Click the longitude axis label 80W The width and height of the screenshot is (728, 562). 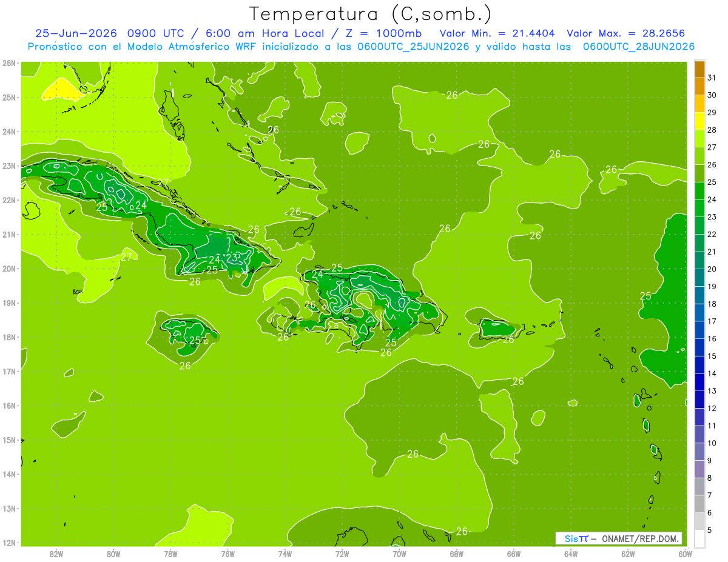click(113, 554)
